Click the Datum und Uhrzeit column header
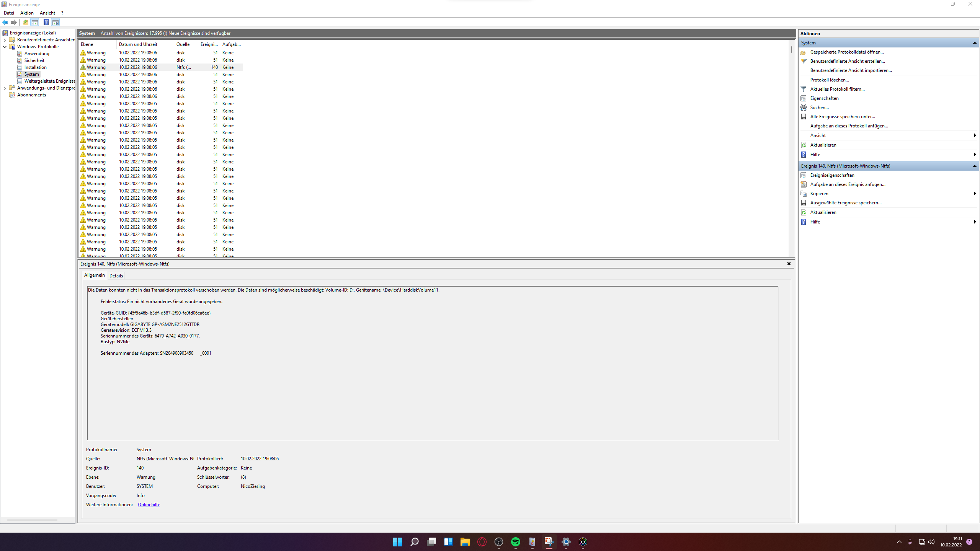Screen dimensions: 980x551 [x=138, y=44]
